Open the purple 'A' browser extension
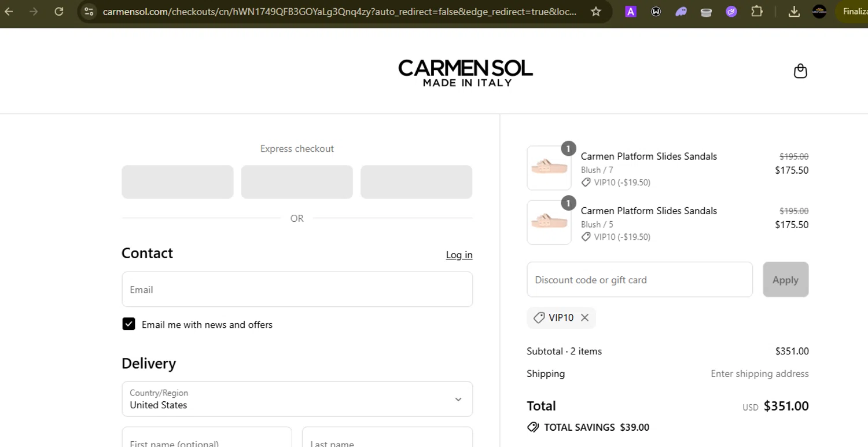Image resolution: width=868 pixels, height=447 pixels. pyautogui.click(x=631, y=12)
